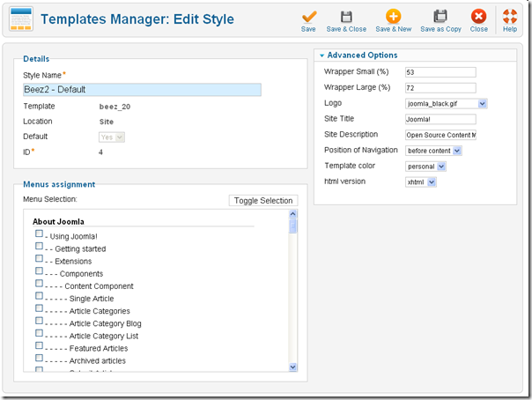The height and width of the screenshot is (400, 532).
Task: Tick the Content Component checkbox
Action: [x=39, y=283]
